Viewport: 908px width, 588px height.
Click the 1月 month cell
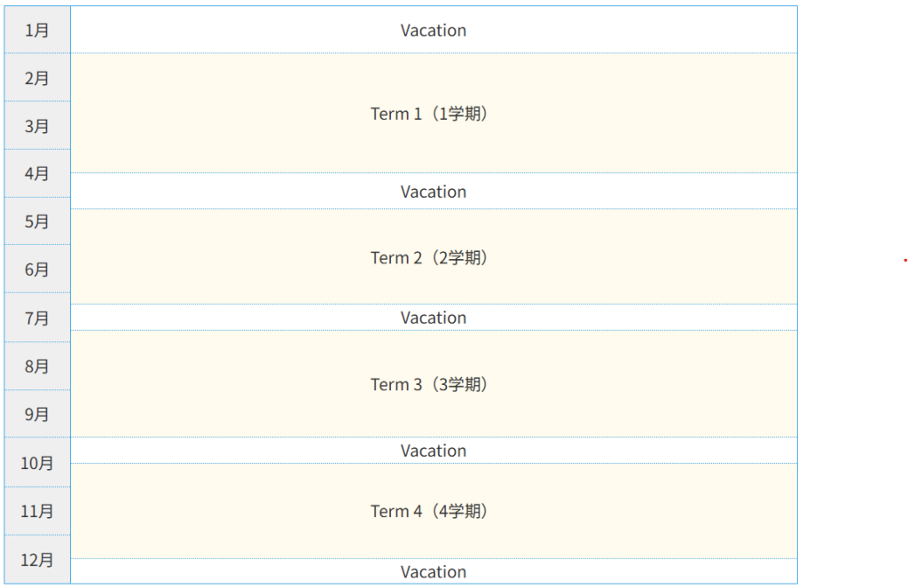point(37,30)
